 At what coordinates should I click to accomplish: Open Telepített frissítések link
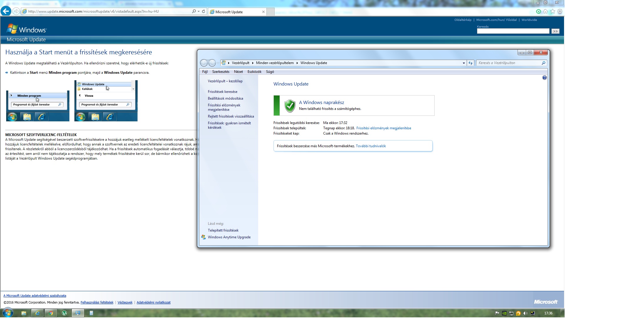click(x=223, y=230)
